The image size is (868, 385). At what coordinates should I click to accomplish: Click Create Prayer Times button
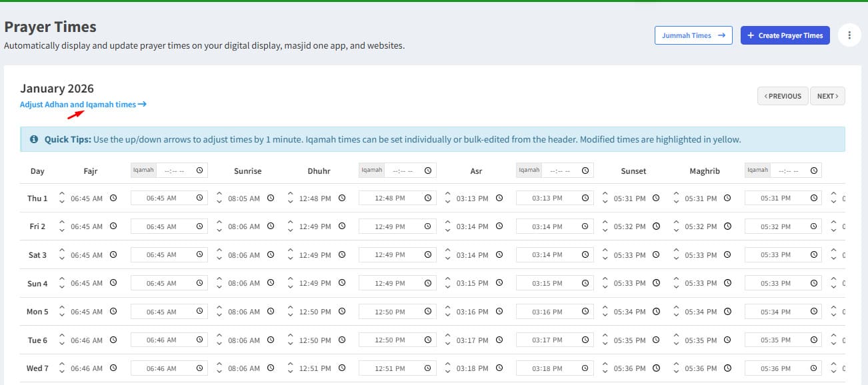[785, 35]
